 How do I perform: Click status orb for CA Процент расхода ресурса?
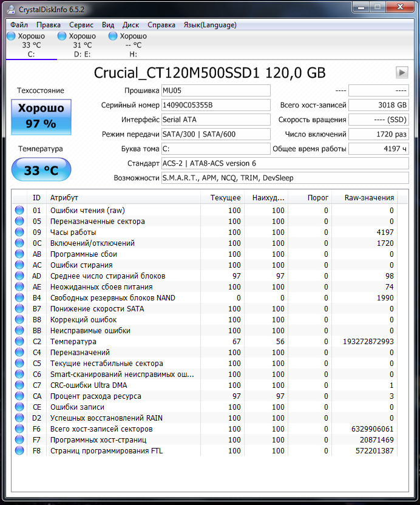[19, 396]
